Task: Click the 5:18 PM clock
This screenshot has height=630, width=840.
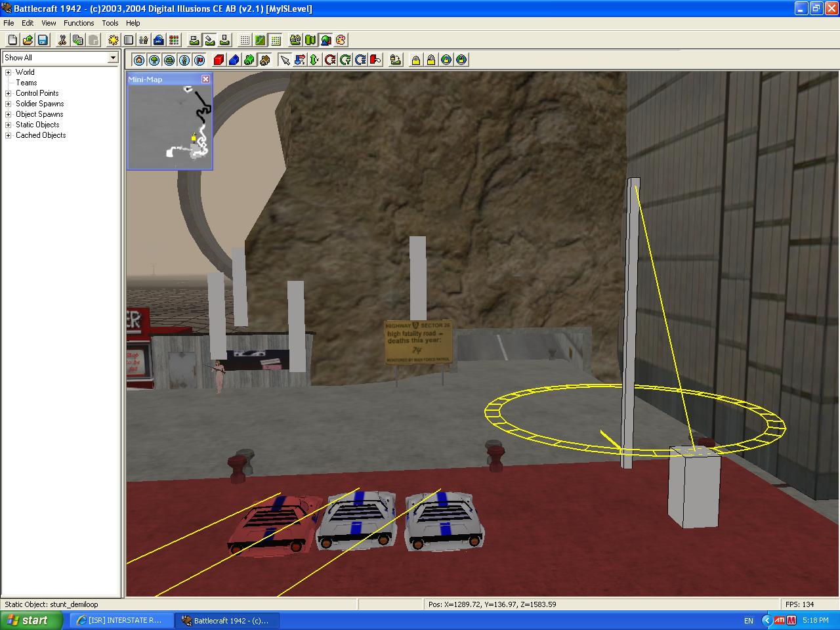Action: click(815, 620)
